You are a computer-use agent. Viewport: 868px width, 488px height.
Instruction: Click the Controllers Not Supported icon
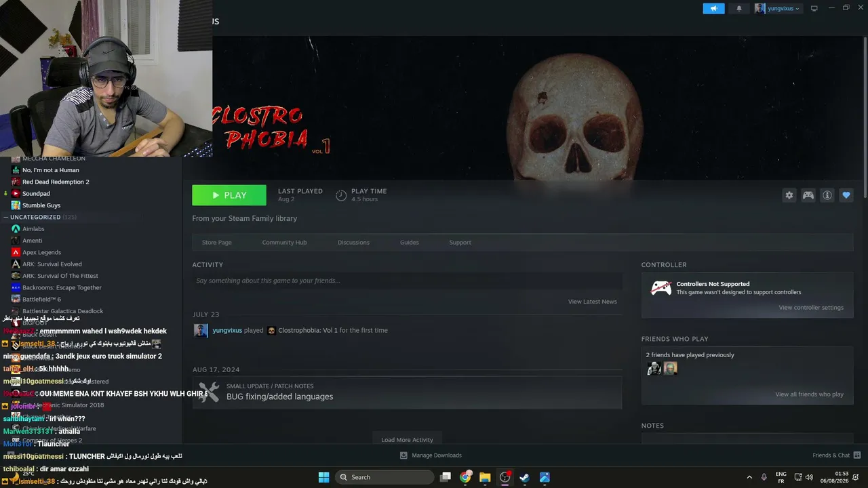coord(661,288)
